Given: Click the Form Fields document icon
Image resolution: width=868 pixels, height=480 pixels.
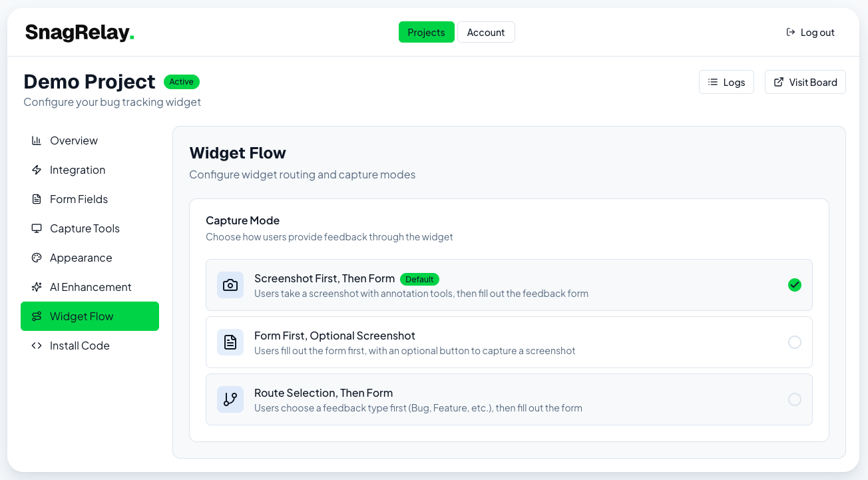Looking at the screenshot, I should 37,199.
